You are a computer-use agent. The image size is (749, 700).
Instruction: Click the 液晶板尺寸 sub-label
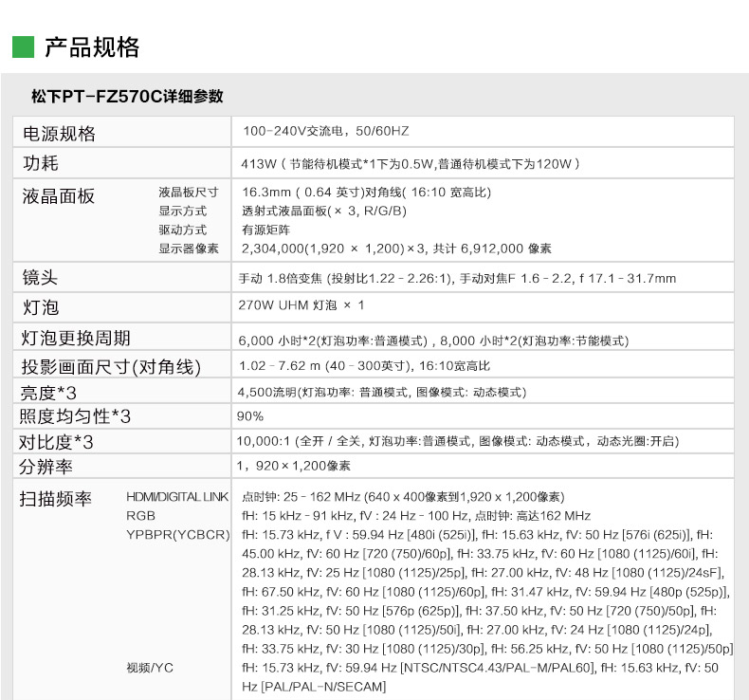189,193
